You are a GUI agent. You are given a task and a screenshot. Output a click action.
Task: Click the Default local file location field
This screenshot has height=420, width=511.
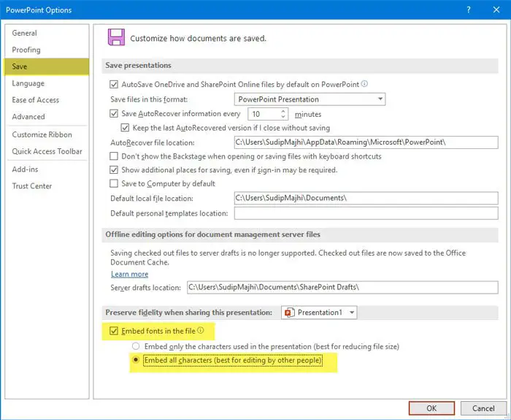click(366, 198)
